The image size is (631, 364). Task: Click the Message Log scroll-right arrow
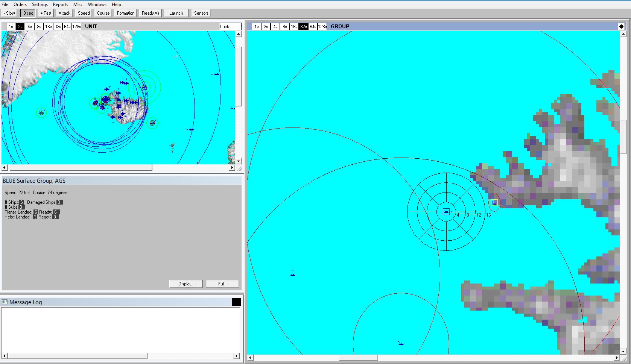point(237,356)
